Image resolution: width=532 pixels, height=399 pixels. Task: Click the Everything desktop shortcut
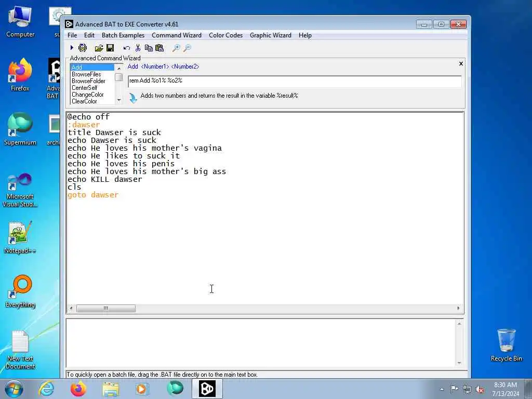tap(20, 291)
